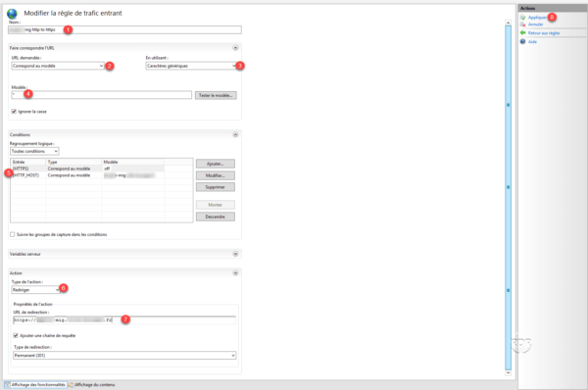Click the vertical scrollbar thumb
588x390 pixels.
tap(508, 198)
